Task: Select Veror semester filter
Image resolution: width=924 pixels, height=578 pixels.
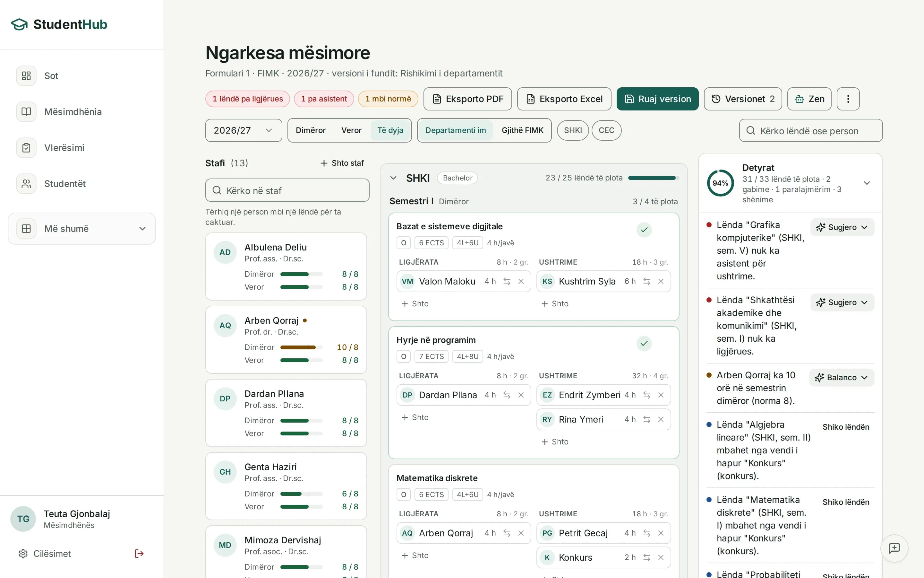Action: (x=351, y=130)
